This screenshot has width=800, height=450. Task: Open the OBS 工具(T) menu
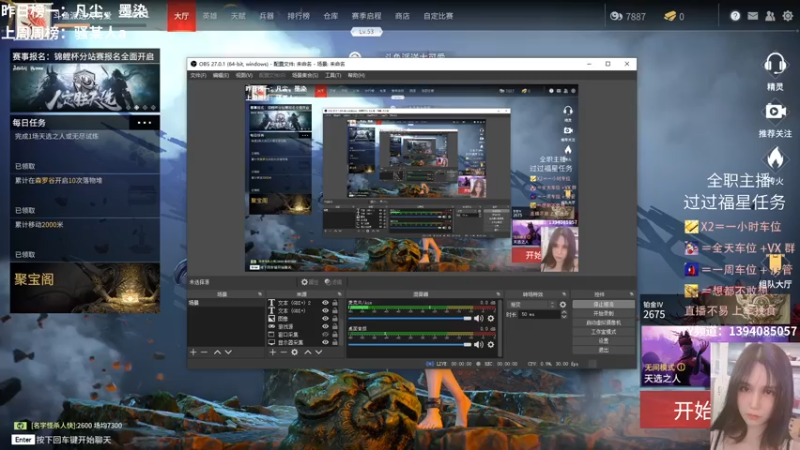(x=333, y=76)
